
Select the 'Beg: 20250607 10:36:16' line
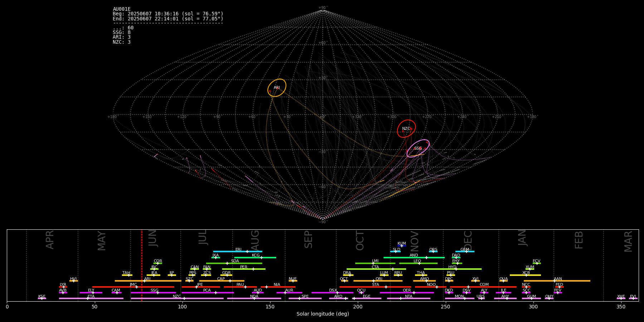pos(168,14)
